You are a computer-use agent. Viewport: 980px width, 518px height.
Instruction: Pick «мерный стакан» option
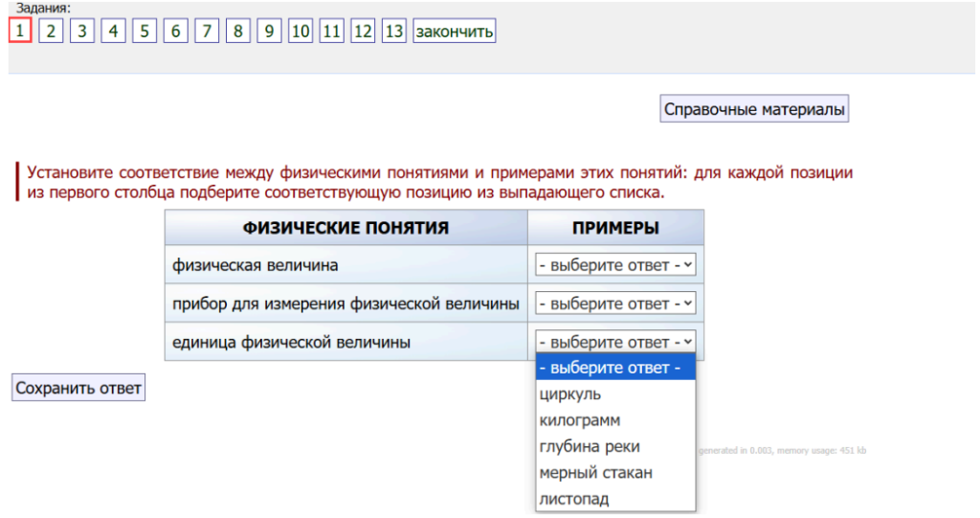tap(595, 473)
